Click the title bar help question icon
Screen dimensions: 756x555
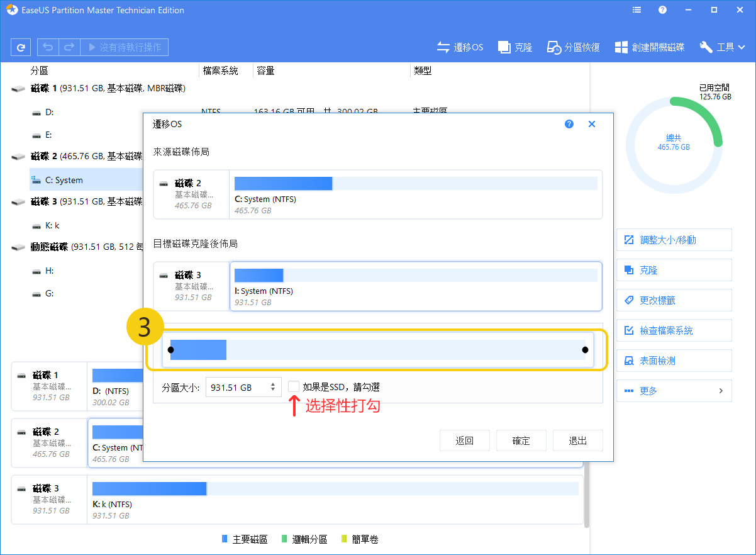(x=662, y=10)
